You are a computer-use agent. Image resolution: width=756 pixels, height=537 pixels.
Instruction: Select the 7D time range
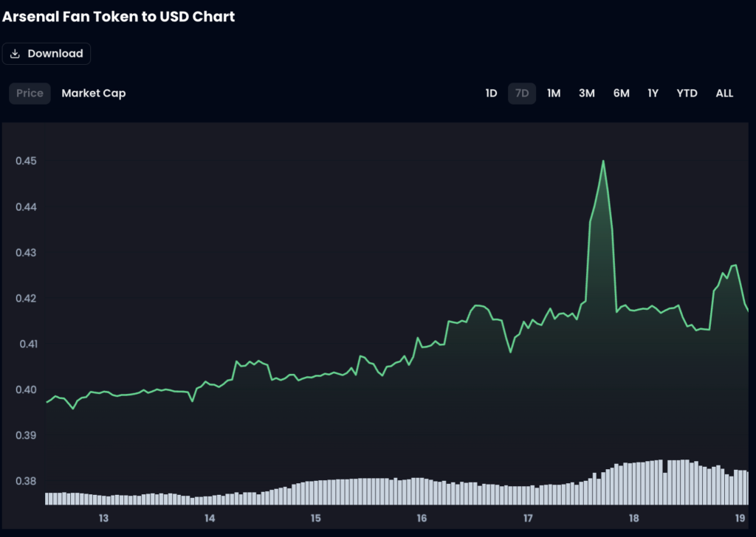[x=522, y=94]
